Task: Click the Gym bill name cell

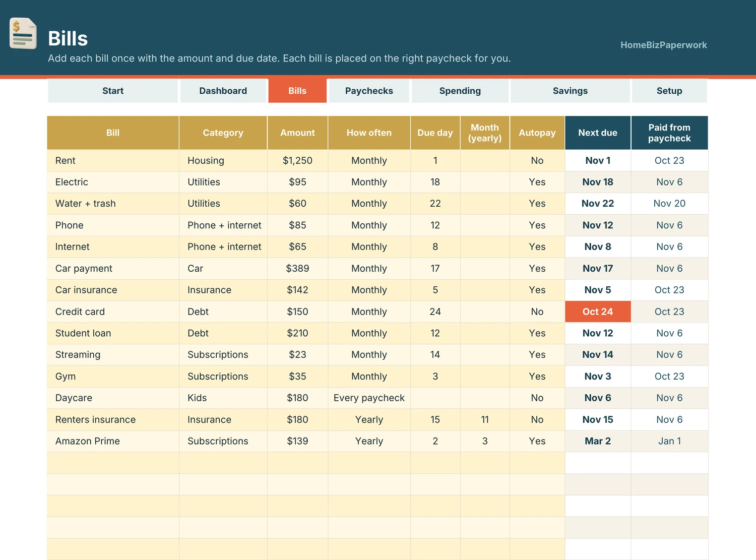Action: tap(113, 377)
